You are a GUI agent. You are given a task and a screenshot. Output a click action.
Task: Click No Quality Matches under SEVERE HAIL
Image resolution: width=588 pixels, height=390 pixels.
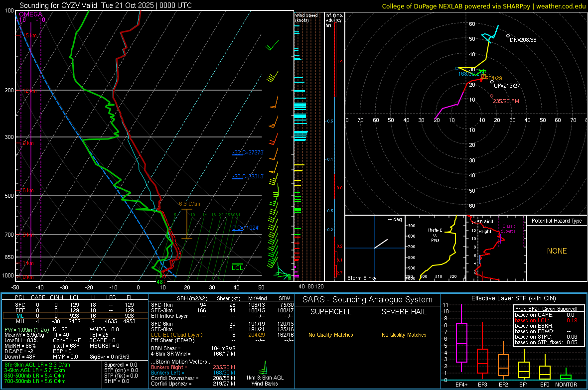(404, 335)
